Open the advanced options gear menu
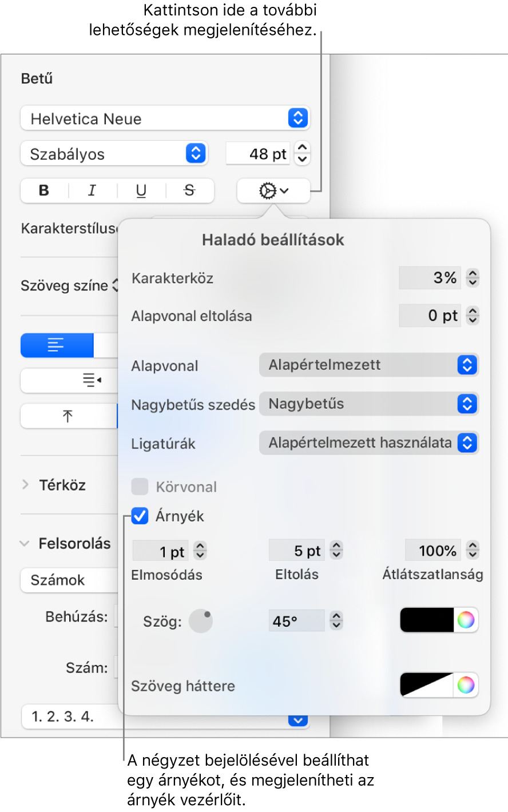 [273, 191]
